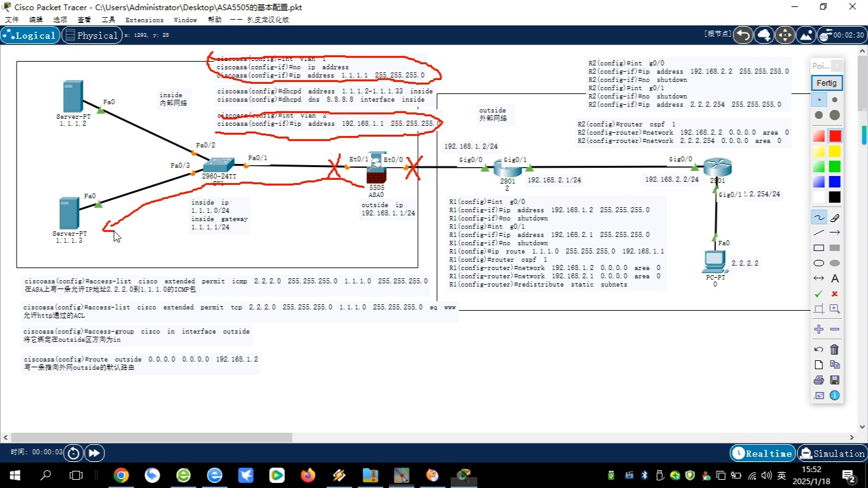This screenshot has height=488, width=868.
Task: Click the Power Cycle Devices button
Action: (74, 453)
